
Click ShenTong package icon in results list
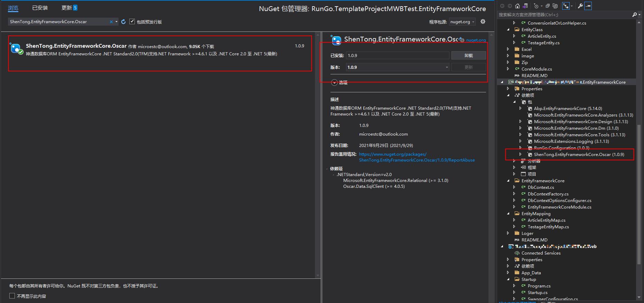tap(16, 48)
